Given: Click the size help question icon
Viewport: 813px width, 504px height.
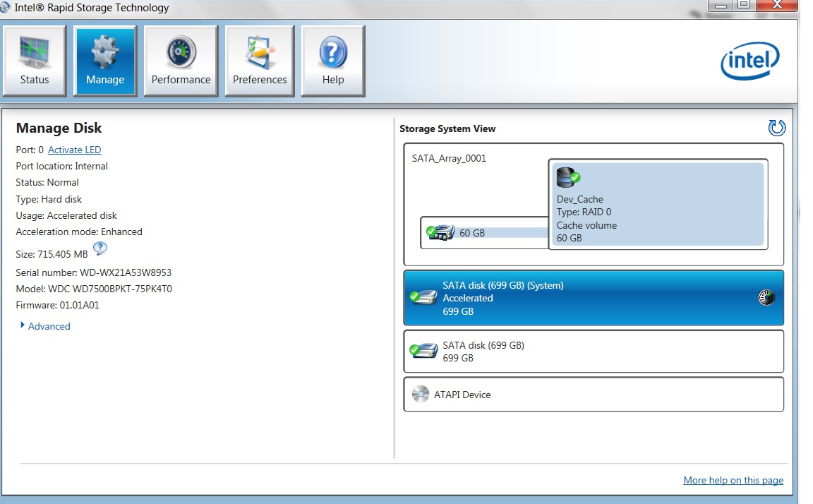Looking at the screenshot, I should (x=100, y=249).
